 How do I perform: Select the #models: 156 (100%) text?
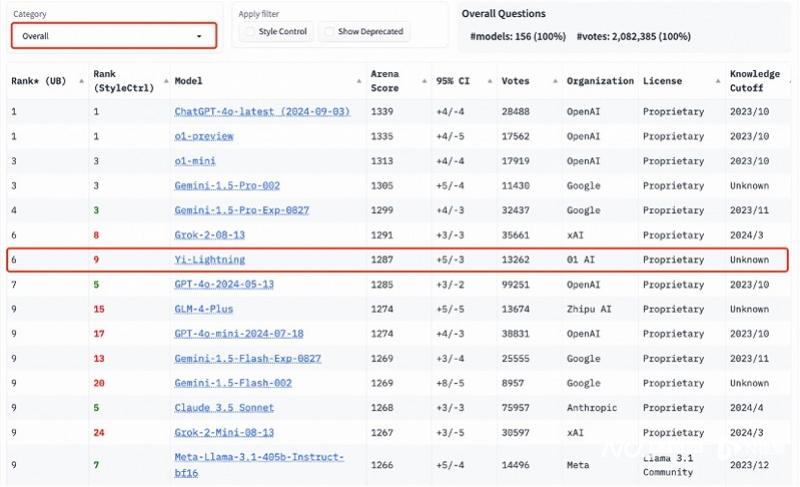coord(518,37)
